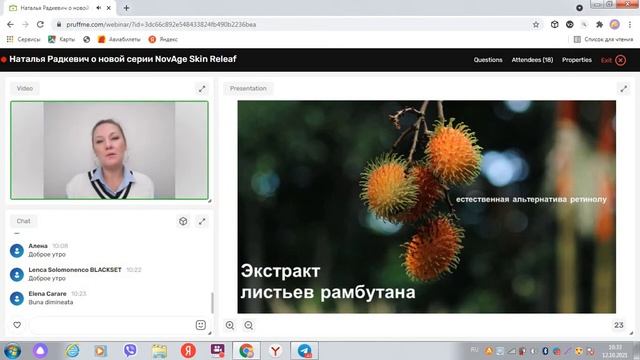640x360 pixels.
Task: Open the Chrome profile avatar
Action: pyautogui.click(x=615, y=24)
